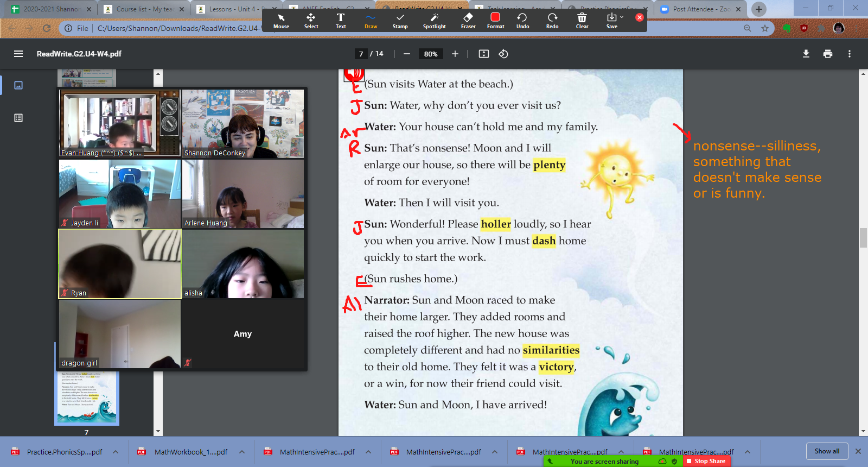This screenshot has height=467, width=868.
Task: Show all downloads
Action: (827, 451)
